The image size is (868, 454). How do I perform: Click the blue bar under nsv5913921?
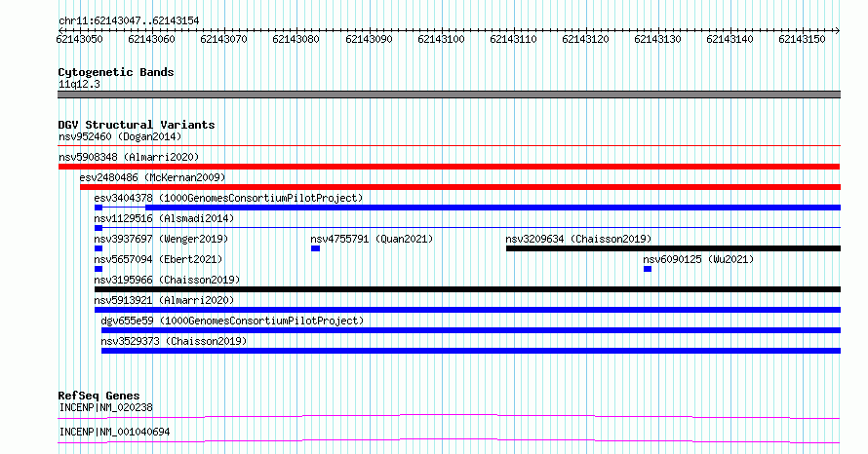468,310
